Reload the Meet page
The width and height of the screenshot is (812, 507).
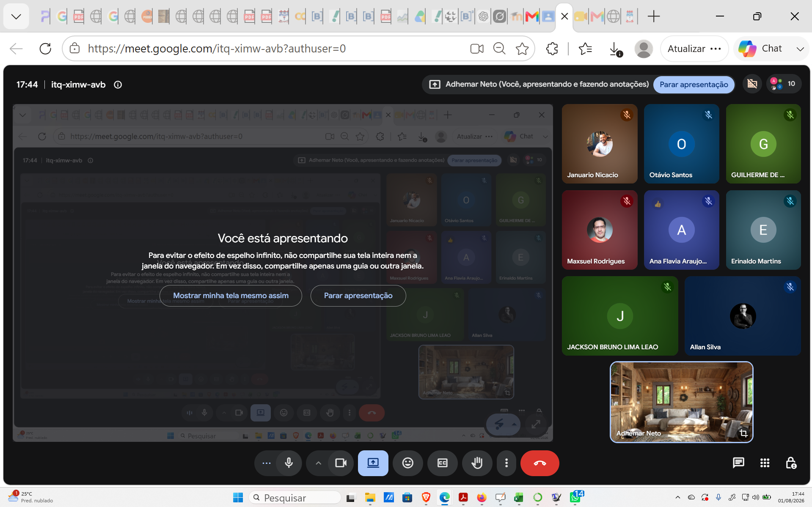pos(45,49)
